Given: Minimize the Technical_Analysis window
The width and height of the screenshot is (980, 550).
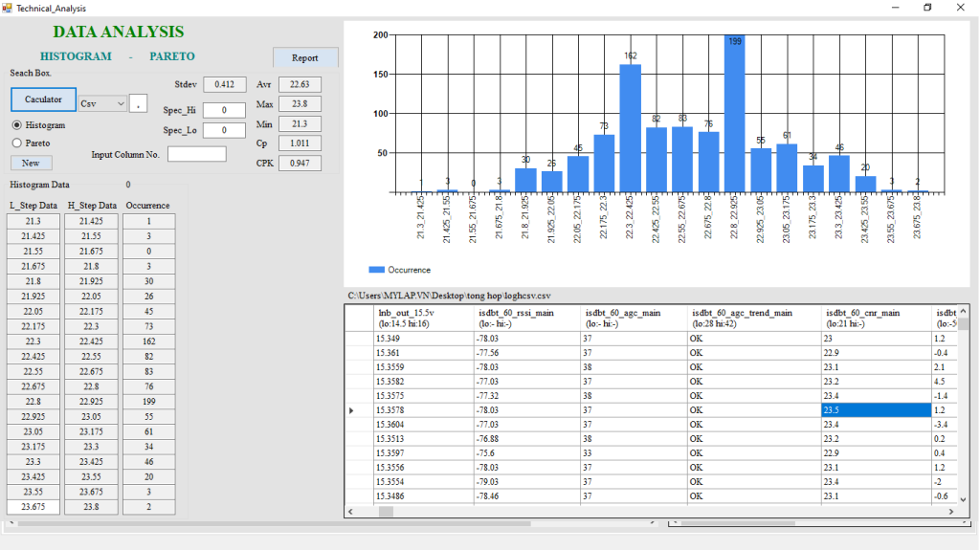Looking at the screenshot, I should [x=895, y=8].
